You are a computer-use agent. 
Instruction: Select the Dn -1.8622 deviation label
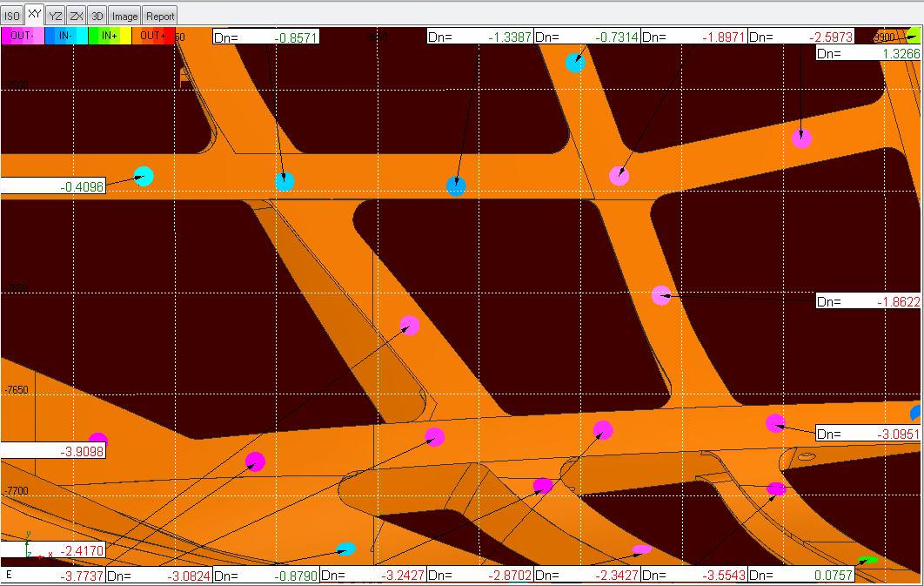tap(868, 302)
